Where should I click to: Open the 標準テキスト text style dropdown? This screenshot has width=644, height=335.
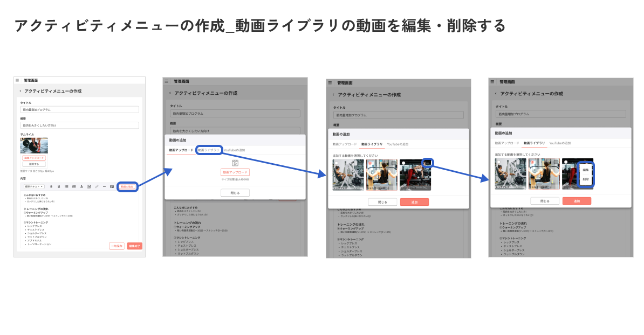34,186
